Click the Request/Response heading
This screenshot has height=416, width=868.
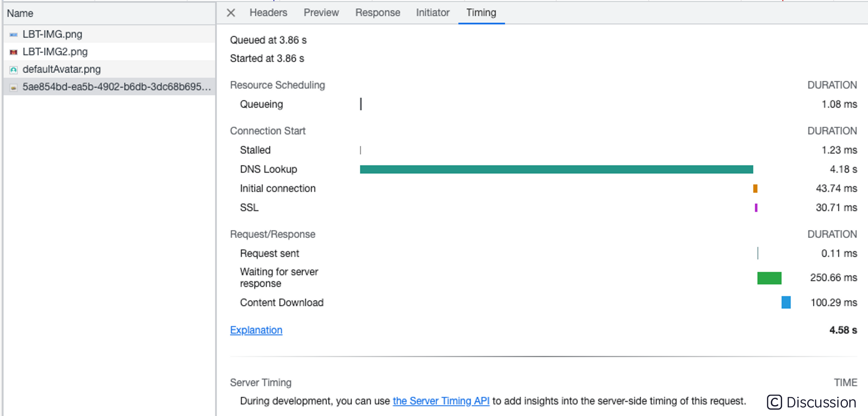[273, 234]
